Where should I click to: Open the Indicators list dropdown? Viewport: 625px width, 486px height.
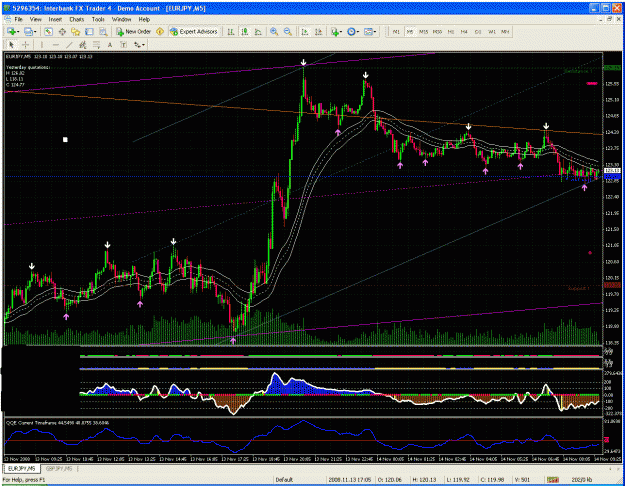(336, 32)
